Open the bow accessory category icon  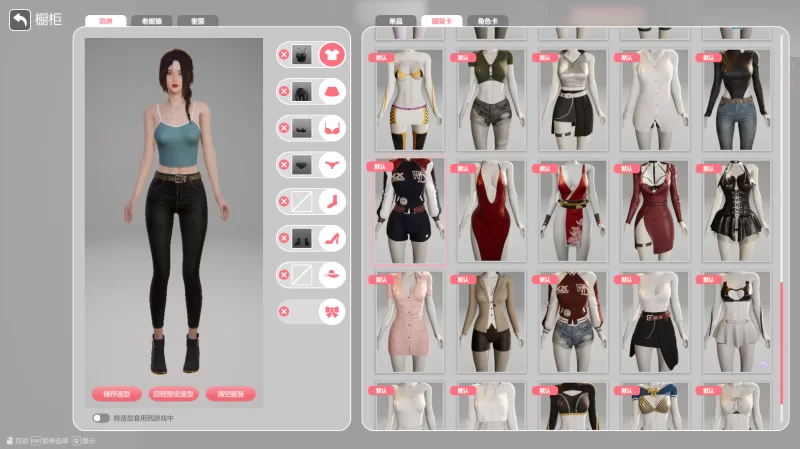[332, 312]
